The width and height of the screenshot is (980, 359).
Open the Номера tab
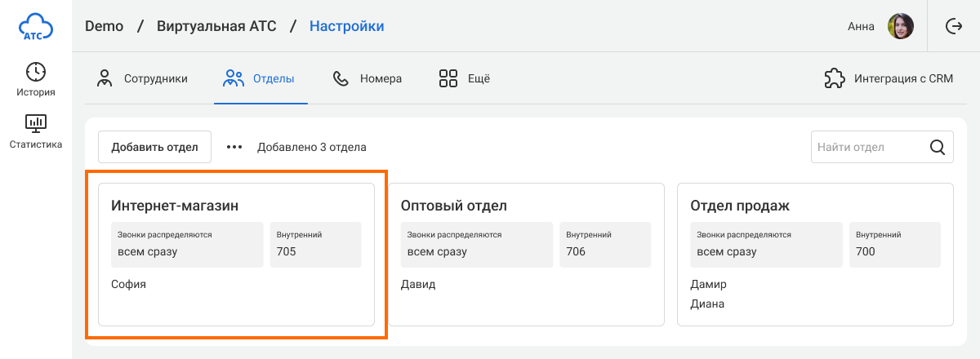coord(367,79)
